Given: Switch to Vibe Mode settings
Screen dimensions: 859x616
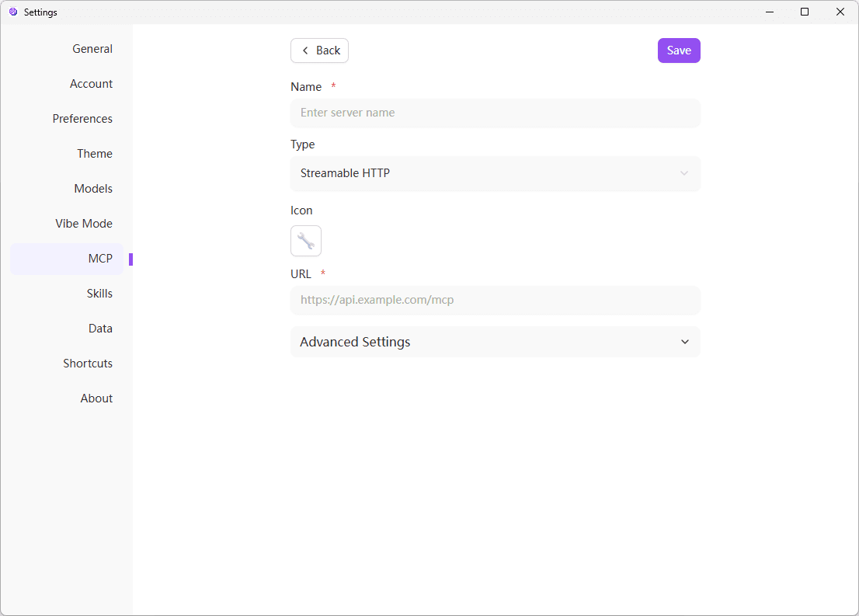Looking at the screenshot, I should (83, 223).
